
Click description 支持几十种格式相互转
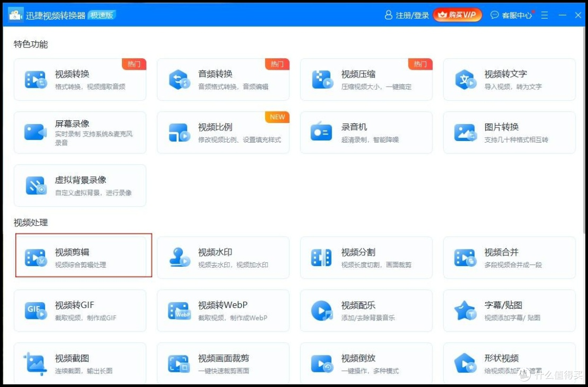tap(516, 140)
